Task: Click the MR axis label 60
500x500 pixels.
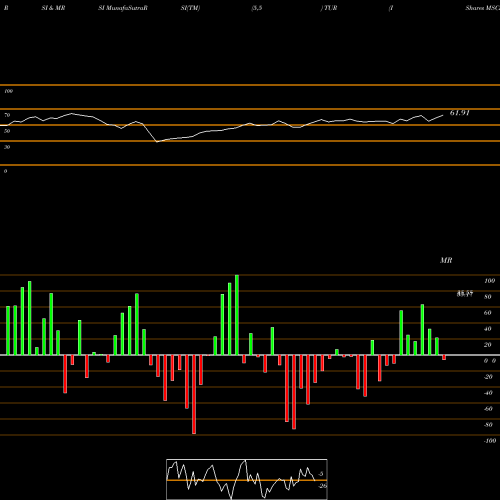Action: (488, 313)
